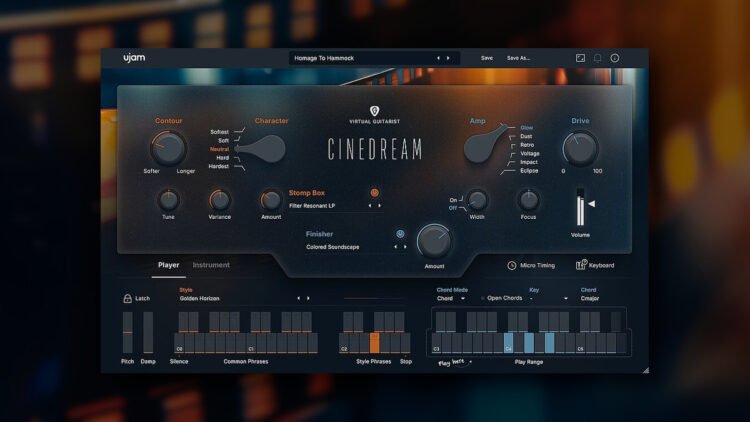The width and height of the screenshot is (750, 422).
Task: Open the info icon in header
Action: [615, 58]
